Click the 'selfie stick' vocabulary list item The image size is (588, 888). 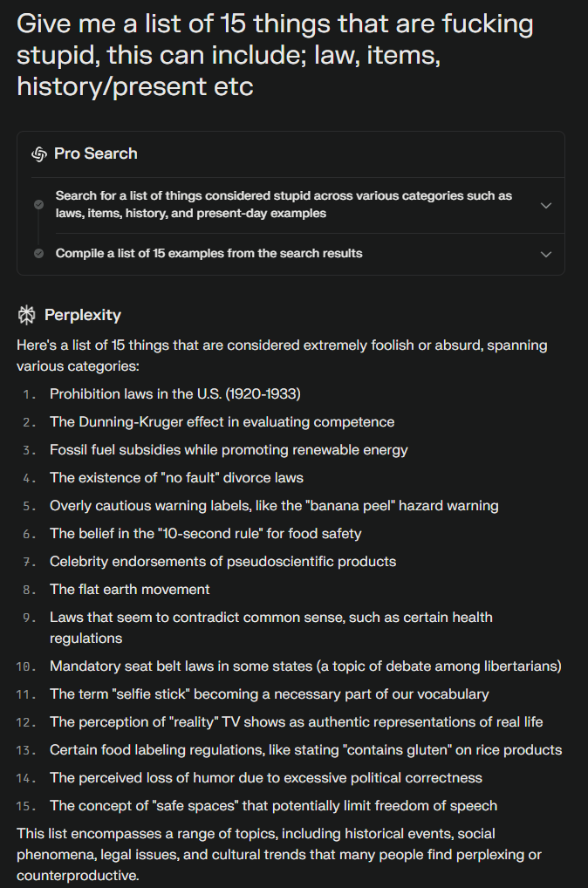[x=269, y=693]
